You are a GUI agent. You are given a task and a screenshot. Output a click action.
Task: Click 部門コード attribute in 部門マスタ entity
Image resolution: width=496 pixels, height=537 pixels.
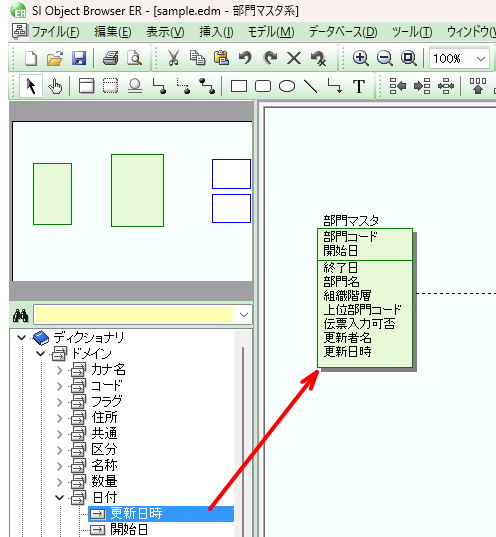click(350, 237)
